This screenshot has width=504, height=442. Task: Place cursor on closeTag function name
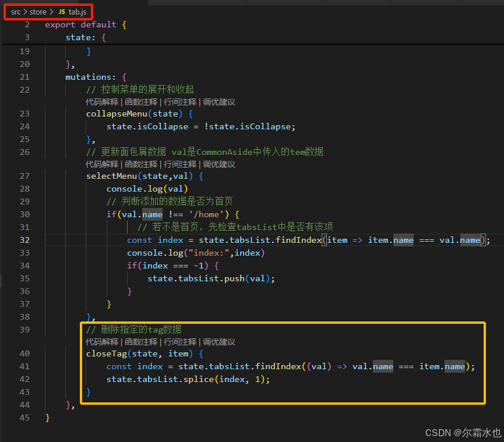pos(107,353)
